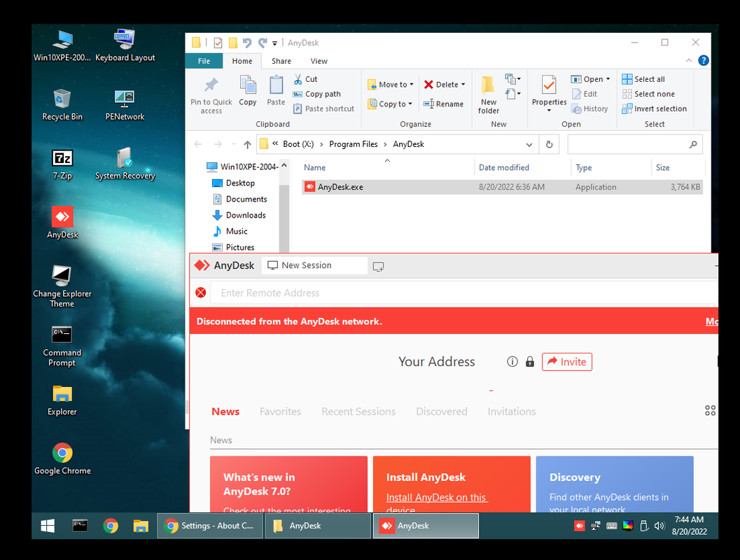Click Rename in the Organize group

(443, 104)
